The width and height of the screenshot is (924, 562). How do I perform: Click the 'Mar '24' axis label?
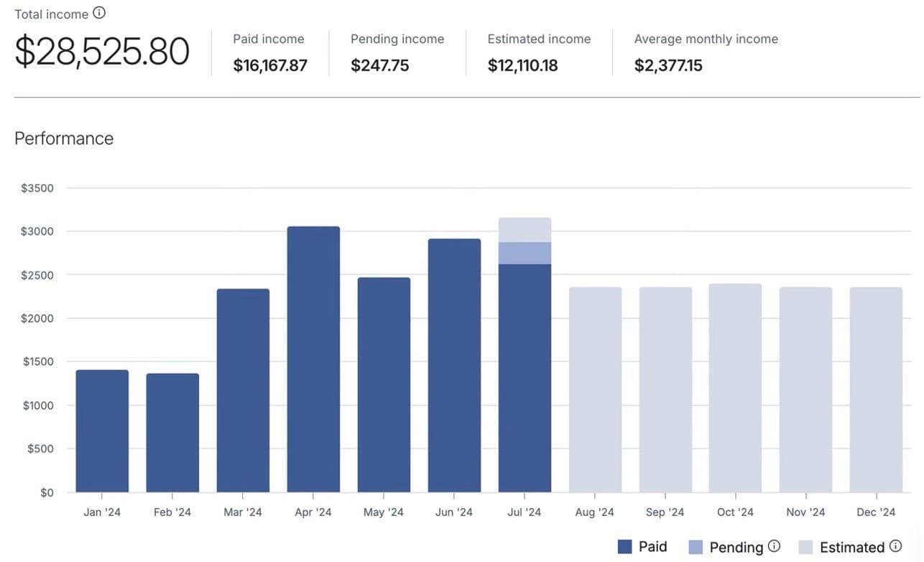coord(243,512)
